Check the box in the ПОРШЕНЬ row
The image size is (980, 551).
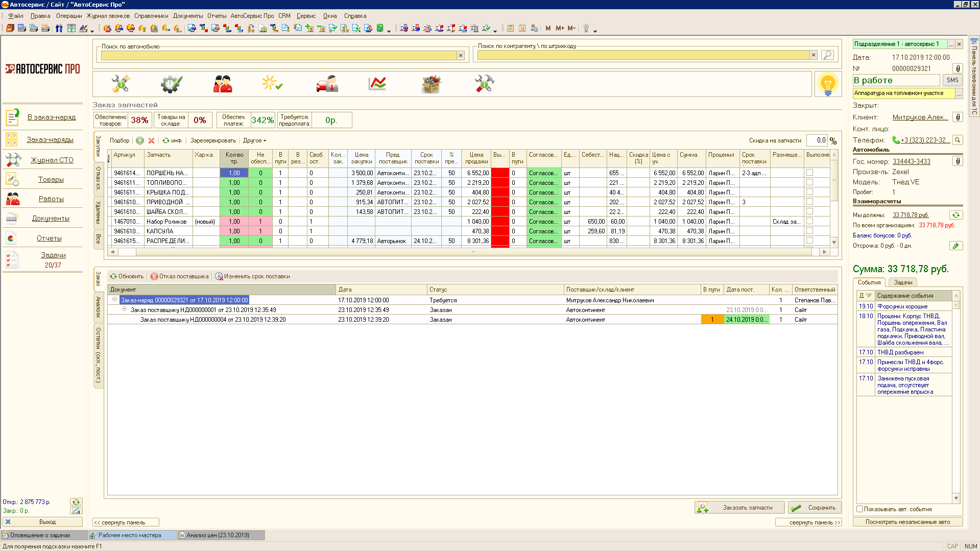[809, 173]
